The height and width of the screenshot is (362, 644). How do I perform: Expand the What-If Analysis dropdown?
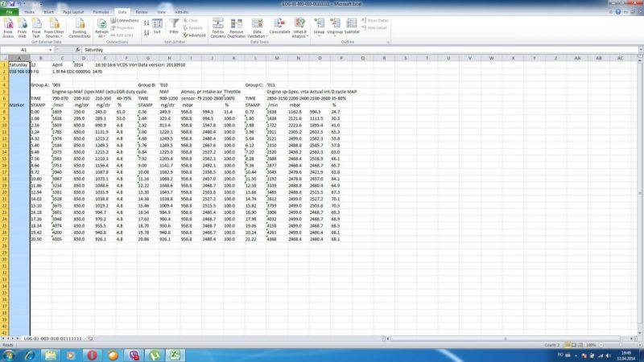[x=300, y=31]
